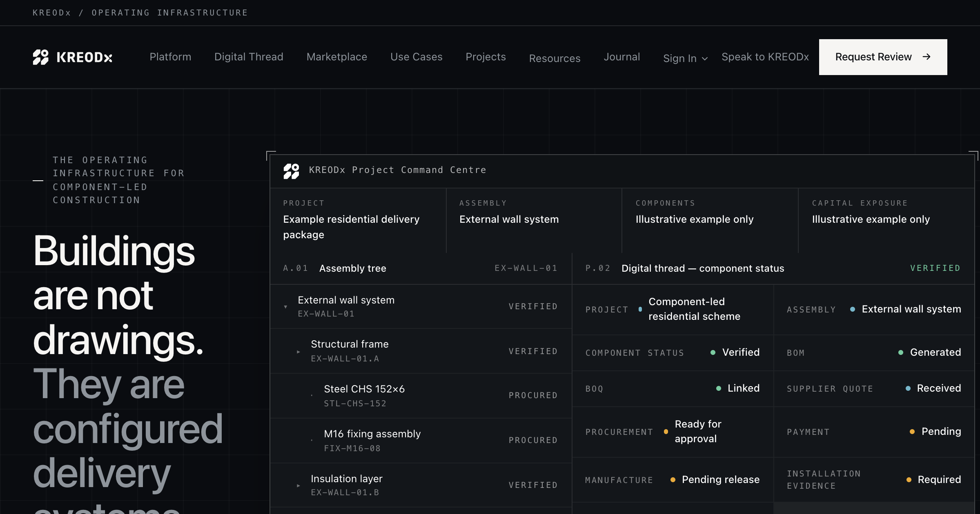Click the 'Verified' component status value
Viewport: 980px width, 514px height.
click(x=741, y=352)
